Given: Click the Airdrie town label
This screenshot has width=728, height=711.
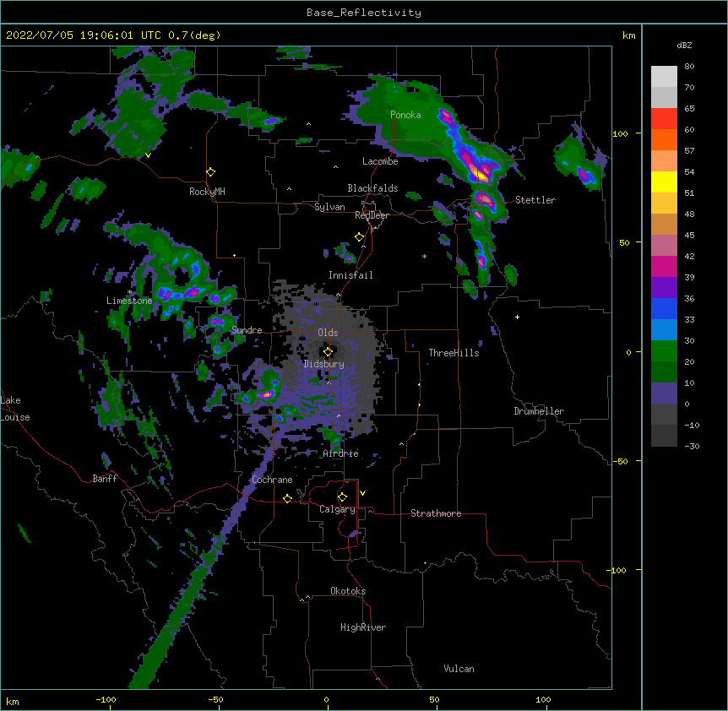Looking at the screenshot, I should pos(340,453).
